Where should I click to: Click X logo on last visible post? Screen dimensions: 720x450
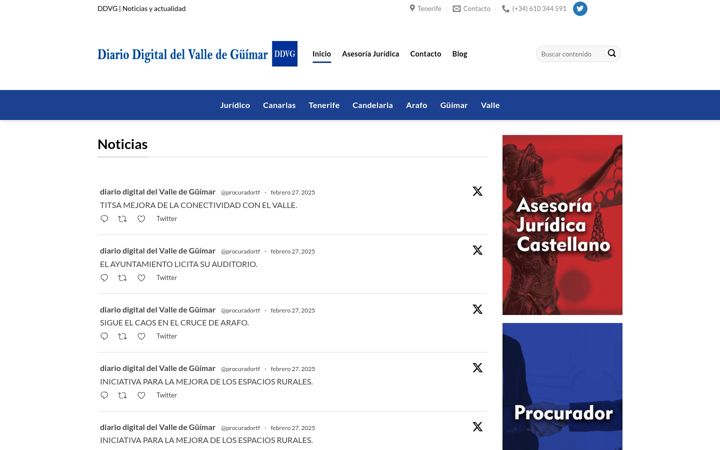[478, 427]
